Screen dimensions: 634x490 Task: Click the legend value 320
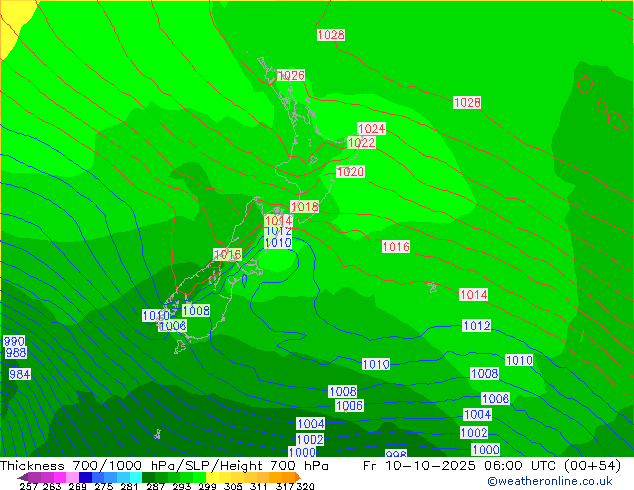(306, 486)
